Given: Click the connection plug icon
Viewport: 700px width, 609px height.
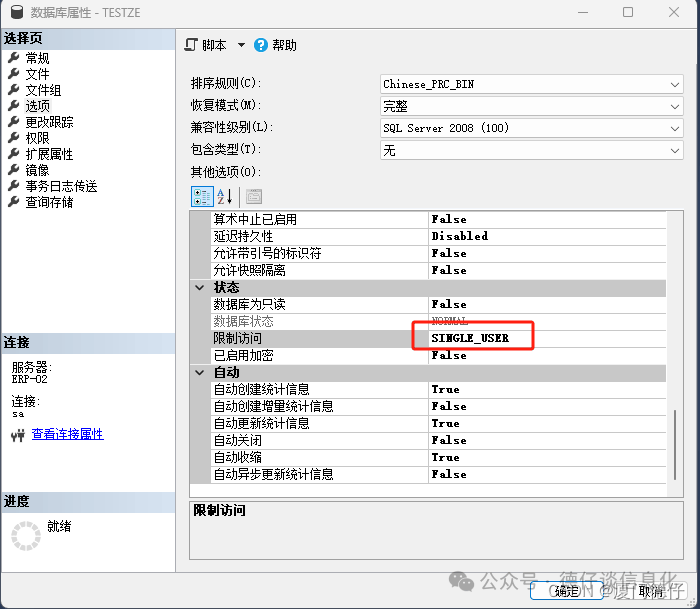Looking at the screenshot, I should (x=18, y=435).
